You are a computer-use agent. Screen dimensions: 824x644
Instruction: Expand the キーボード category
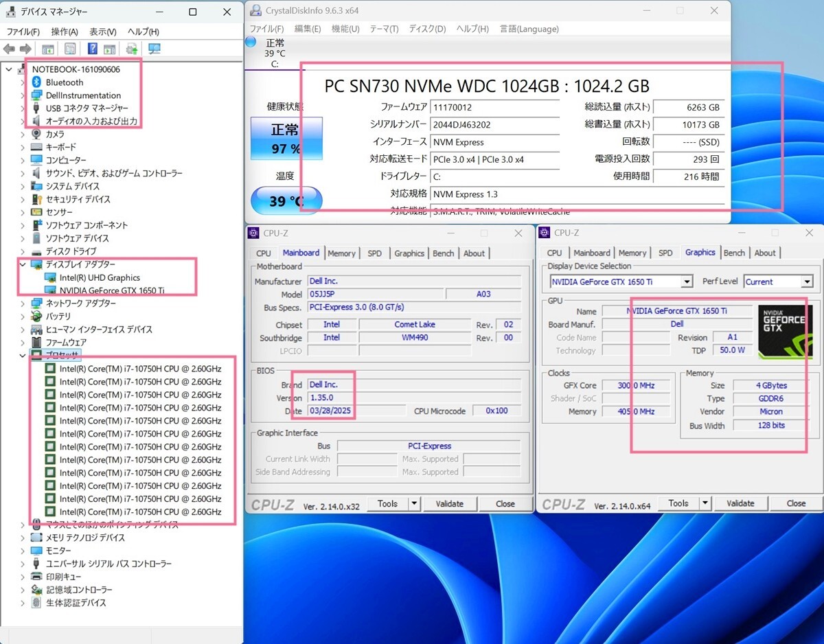point(22,147)
